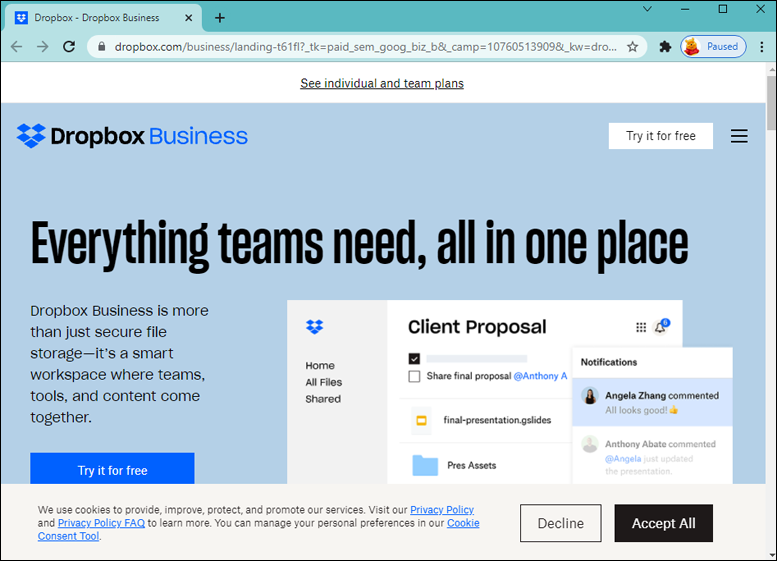The width and height of the screenshot is (777, 561).
Task: Decline cookies
Action: pyautogui.click(x=560, y=523)
